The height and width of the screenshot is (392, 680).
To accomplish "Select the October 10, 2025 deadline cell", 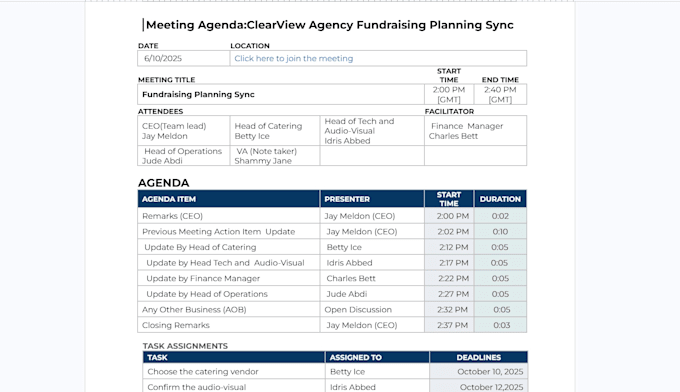I will 479,372.
